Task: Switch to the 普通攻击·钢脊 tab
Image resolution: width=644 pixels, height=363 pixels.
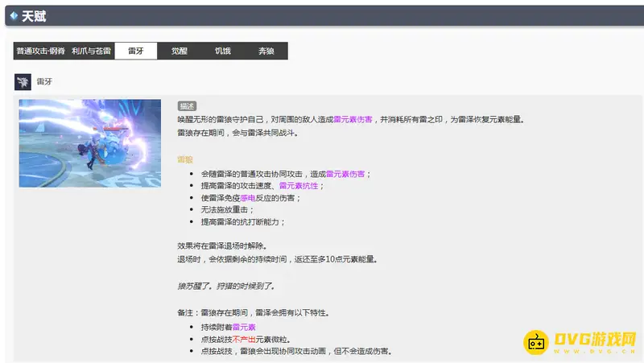Action: pyautogui.click(x=40, y=51)
